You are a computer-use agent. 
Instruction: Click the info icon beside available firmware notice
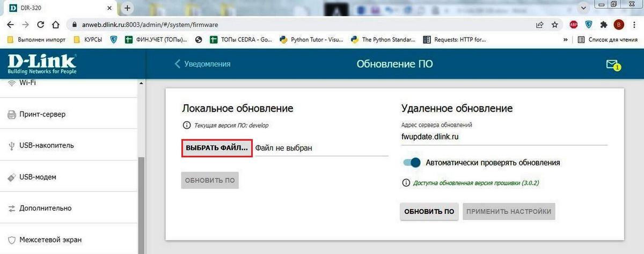tap(406, 183)
